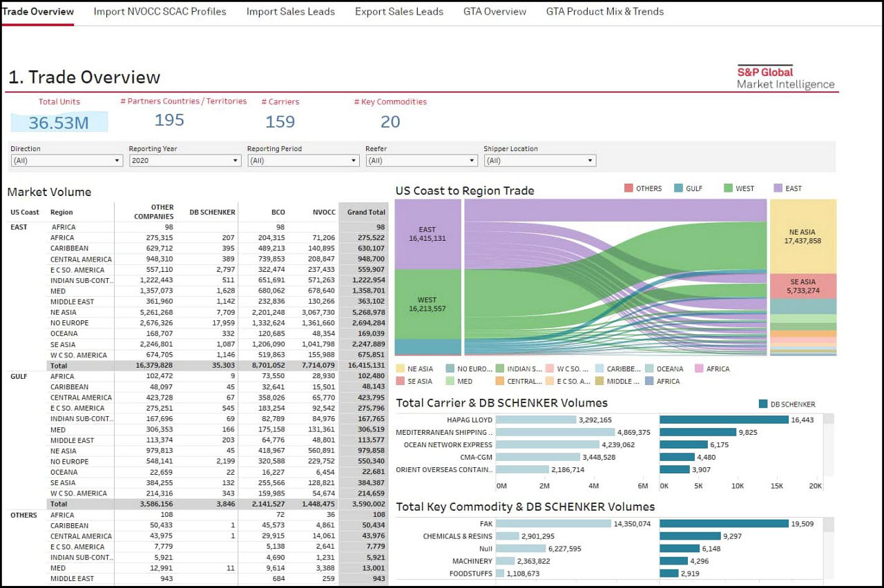Click the EAST coast row header
The height and width of the screenshot is (588, 884).
[19, 227]
